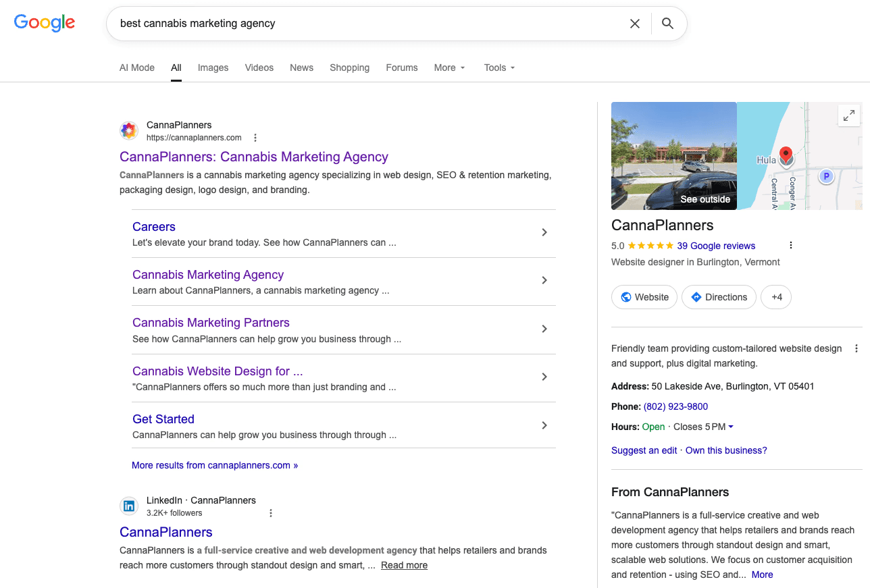Open the Cannabis Marketing Agency sitelink
Image resolution: width=870 pixels, height=588 pixels.
click(208, 275)
